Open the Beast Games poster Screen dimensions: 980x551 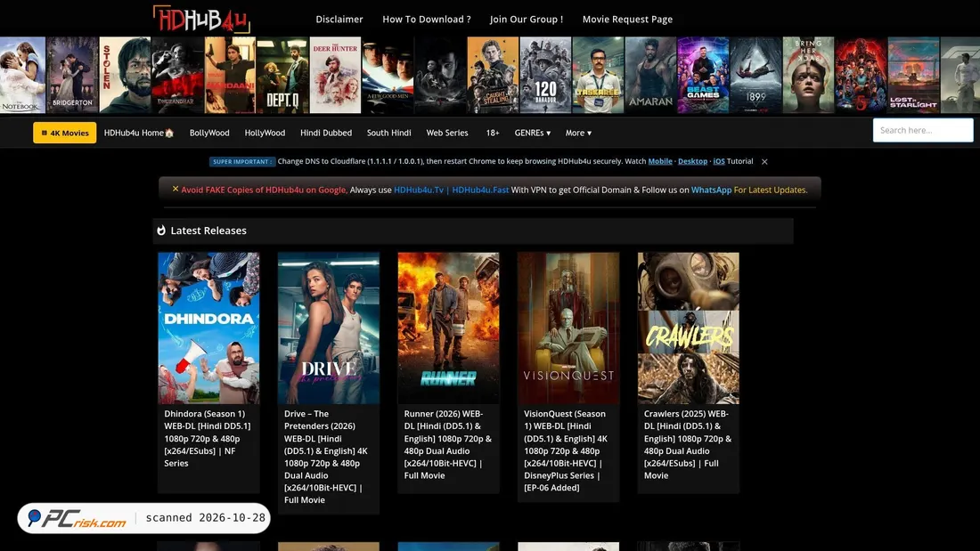pos(703,75)
